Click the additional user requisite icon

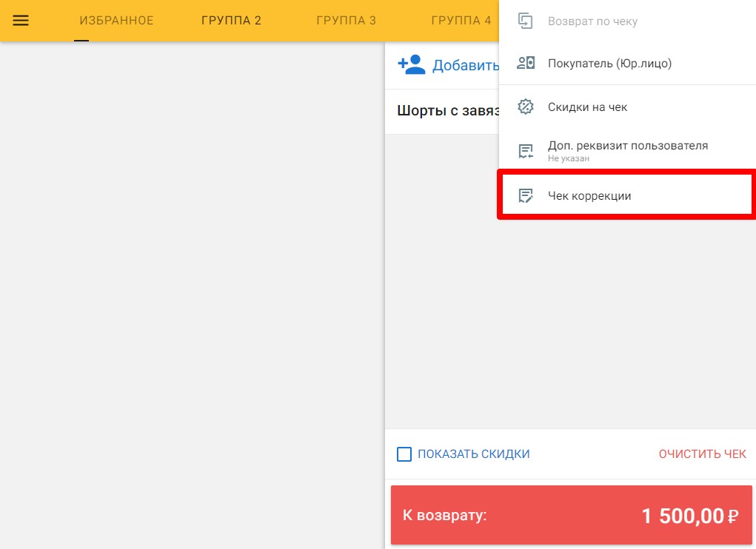526,151
